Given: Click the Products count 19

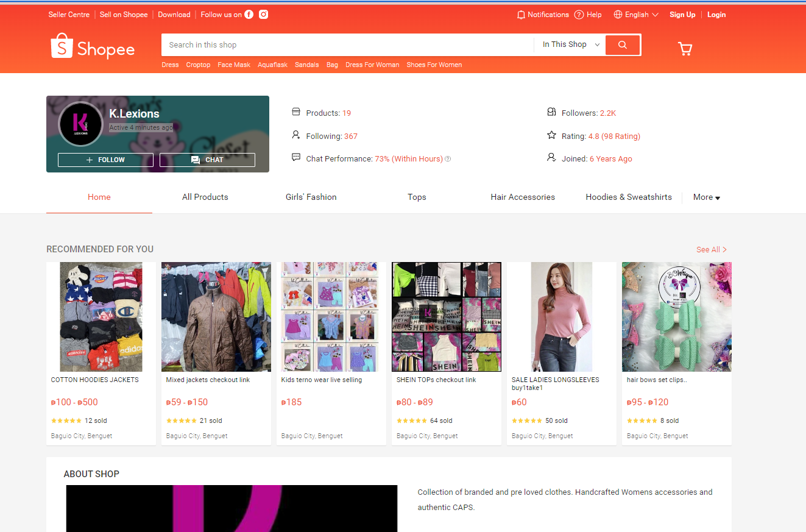Looking at the screenshot, I should [x=347, y=113].
